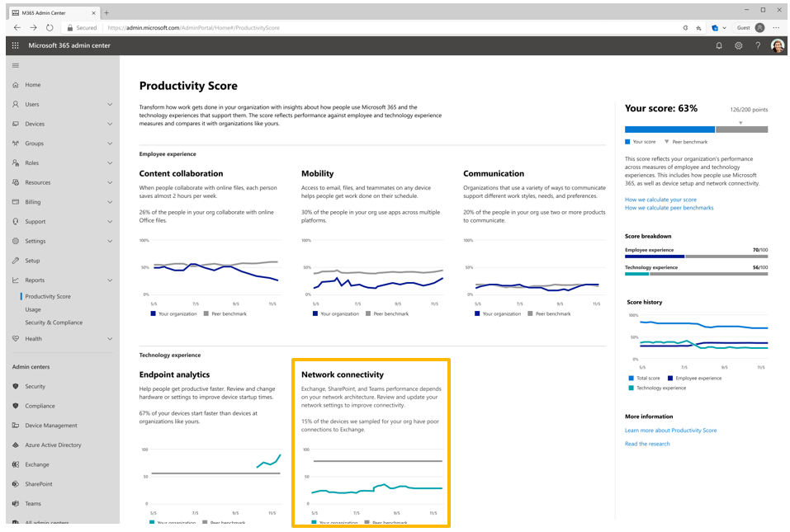The height and width of the screenshot is (532, 790).
Task: Open the Setup navigation item
Action: click(x=32, y=261)
